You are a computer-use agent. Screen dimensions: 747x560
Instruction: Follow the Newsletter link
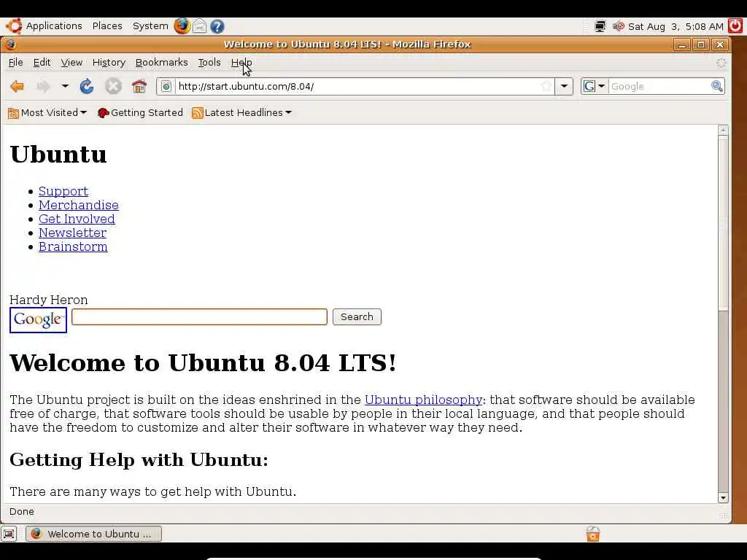click(x=72, y=233)
